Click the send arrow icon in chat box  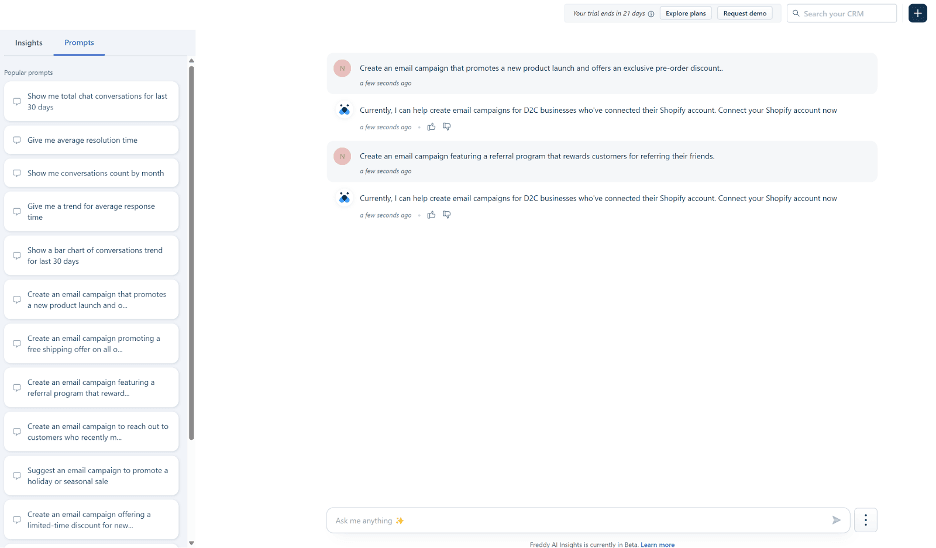836,520
